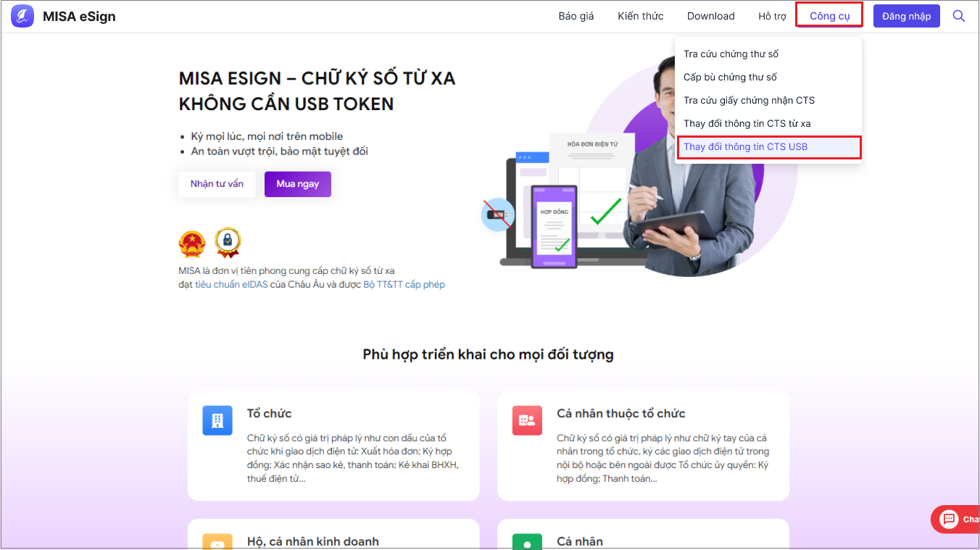The image size is (980, 550).
Task: Expand the Công cụ dropdown menu
Action: 829,16
